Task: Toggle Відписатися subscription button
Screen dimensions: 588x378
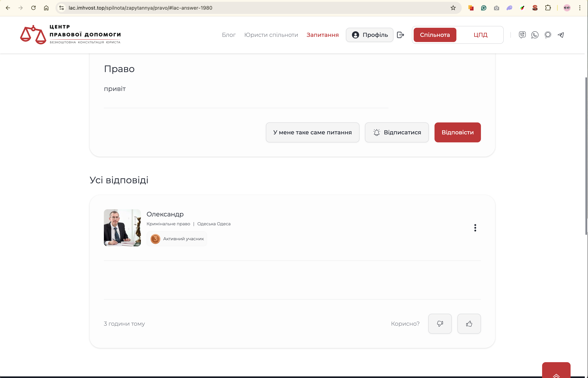Action: pos(397,132)
